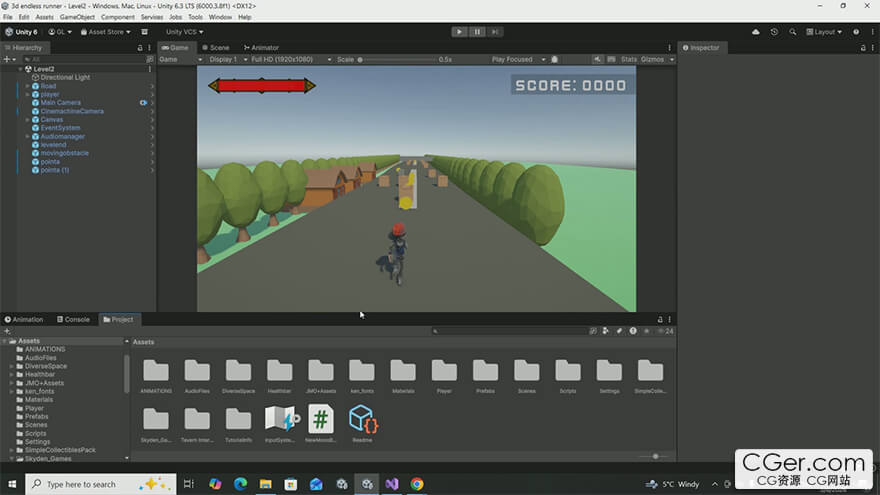Open the Play Focused dropdown
The width and height of the screenshot is (880, 495).
(x=517, y=59)
